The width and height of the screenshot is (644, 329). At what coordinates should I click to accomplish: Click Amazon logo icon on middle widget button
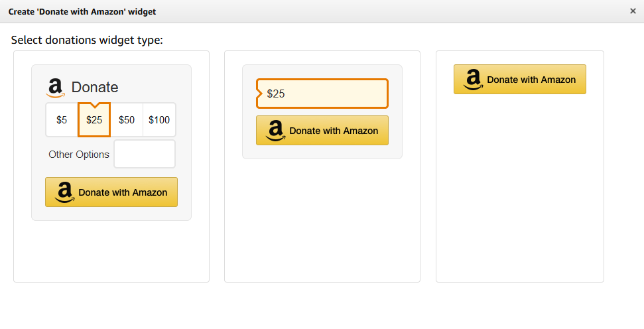pyautogui.click(x=275, y=131)
